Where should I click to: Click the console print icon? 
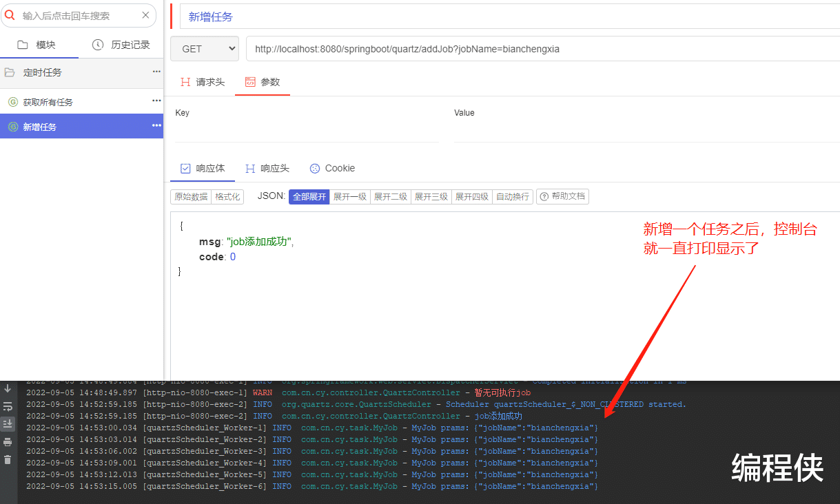[x=8, y=441]
